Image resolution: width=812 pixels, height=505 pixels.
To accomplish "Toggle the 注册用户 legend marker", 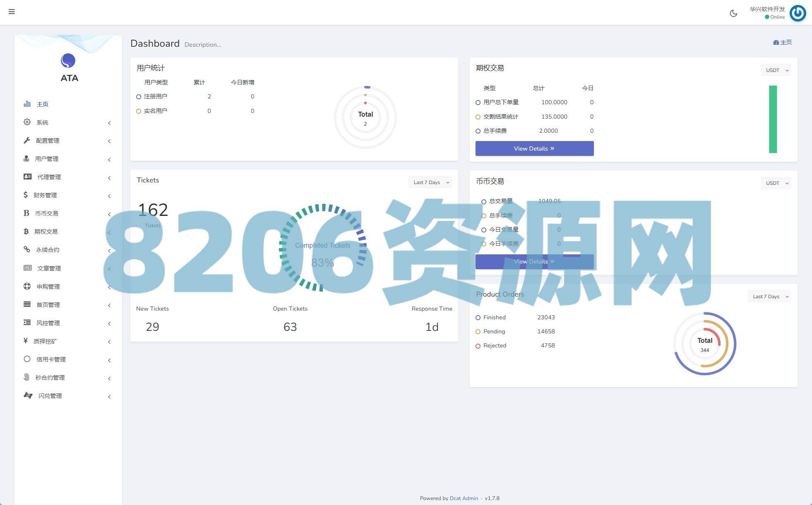I will point(139,97).
